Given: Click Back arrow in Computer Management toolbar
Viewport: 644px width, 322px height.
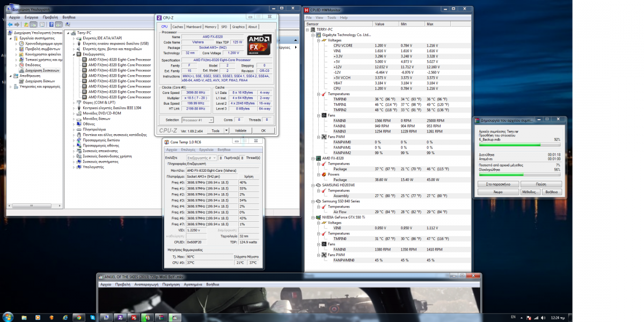Looking at the screenshot, I should click(10, 25).
